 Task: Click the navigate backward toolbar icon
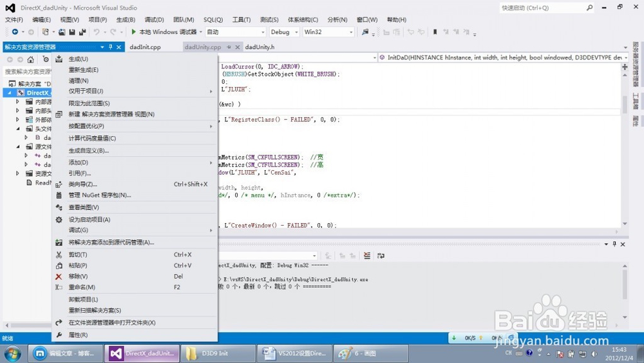(15, 32)
